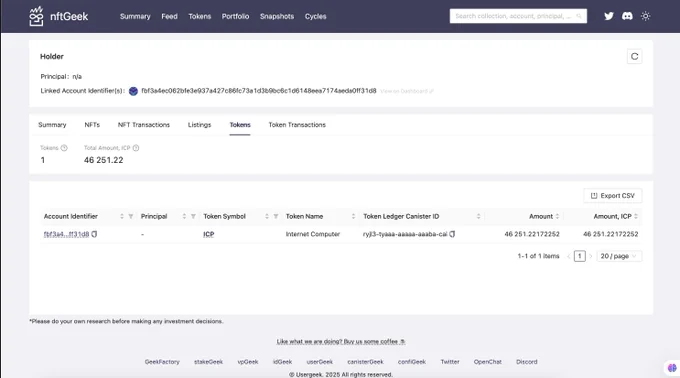Image resolution: width=680 pixels, height=378 pixels.
Task: Open canisterGeek footer link
Action: pos(366,362)
